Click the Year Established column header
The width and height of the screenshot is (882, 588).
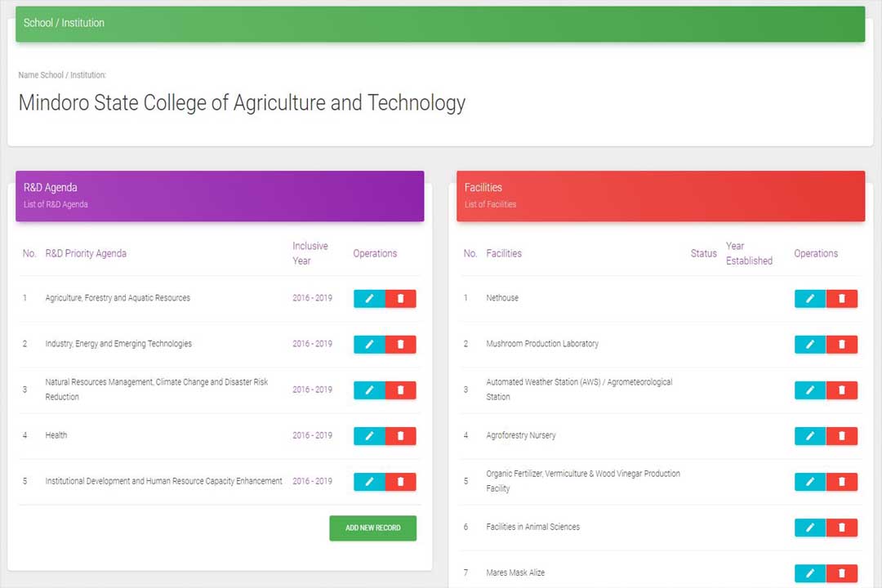coord(749,253)
